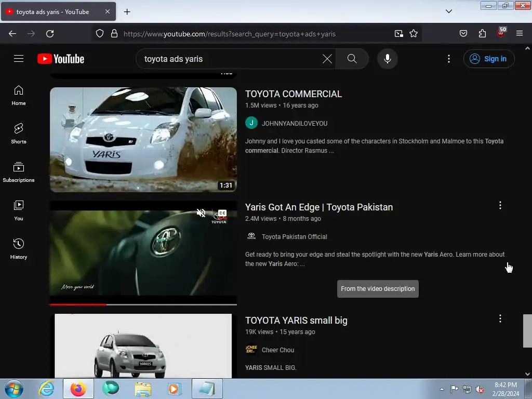The image size is (532, 399).
Task: Focus the Firefox address bar URL
Action: pyautogui.click(x=229, y=34)
